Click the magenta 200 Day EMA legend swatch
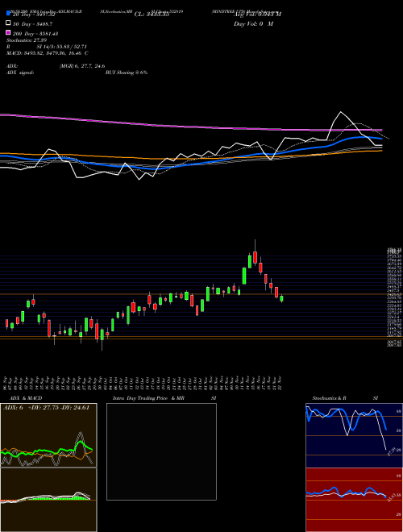The width and height of the screenshot is (403, 532). click(x=8, y=32)
